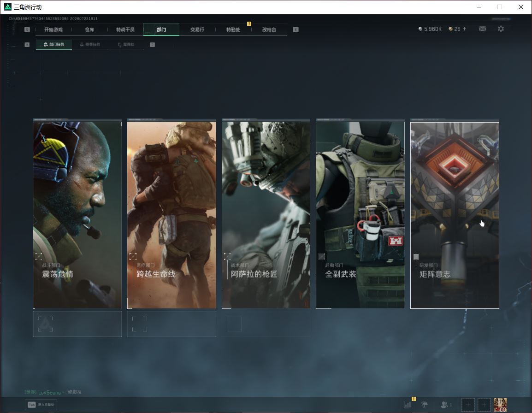Click the bracket icon on 震荡危情 card
This screenshot has height=413, width=532.
pyautogui.click(x=39, y=256)
